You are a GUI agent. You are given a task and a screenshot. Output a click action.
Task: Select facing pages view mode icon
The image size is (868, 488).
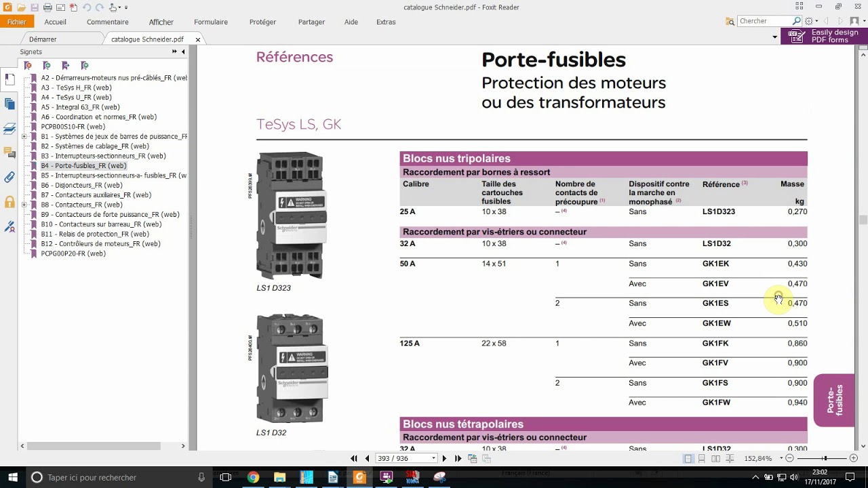coord(715,459)
